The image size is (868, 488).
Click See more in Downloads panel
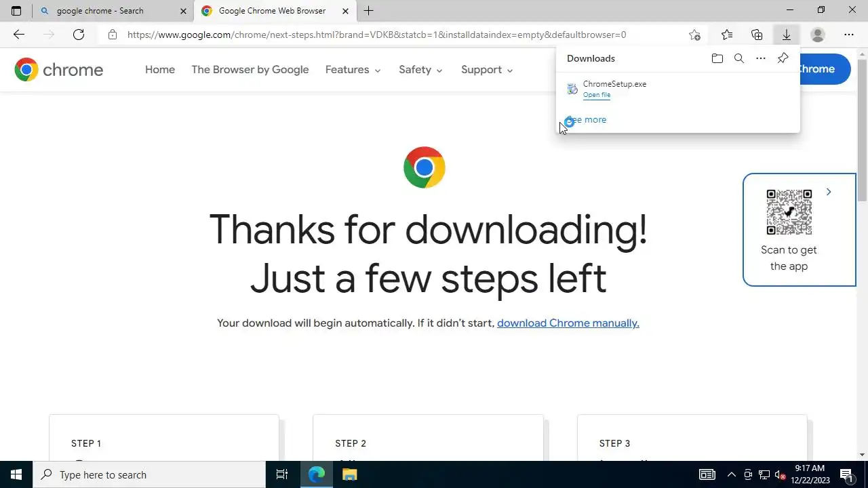coord(587,120)
